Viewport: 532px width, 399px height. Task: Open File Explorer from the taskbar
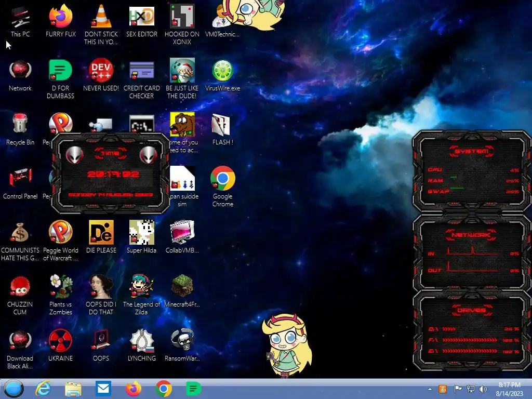[73, 389]
